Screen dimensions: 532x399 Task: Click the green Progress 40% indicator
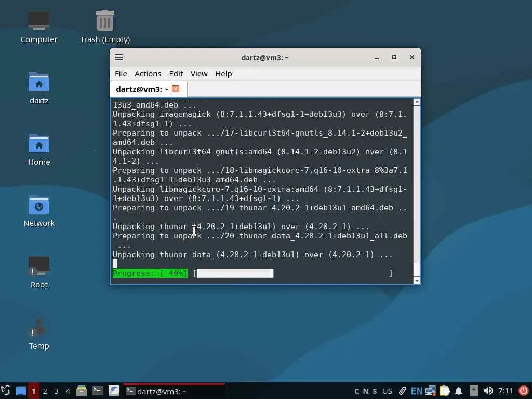click(x=150, y=273)
